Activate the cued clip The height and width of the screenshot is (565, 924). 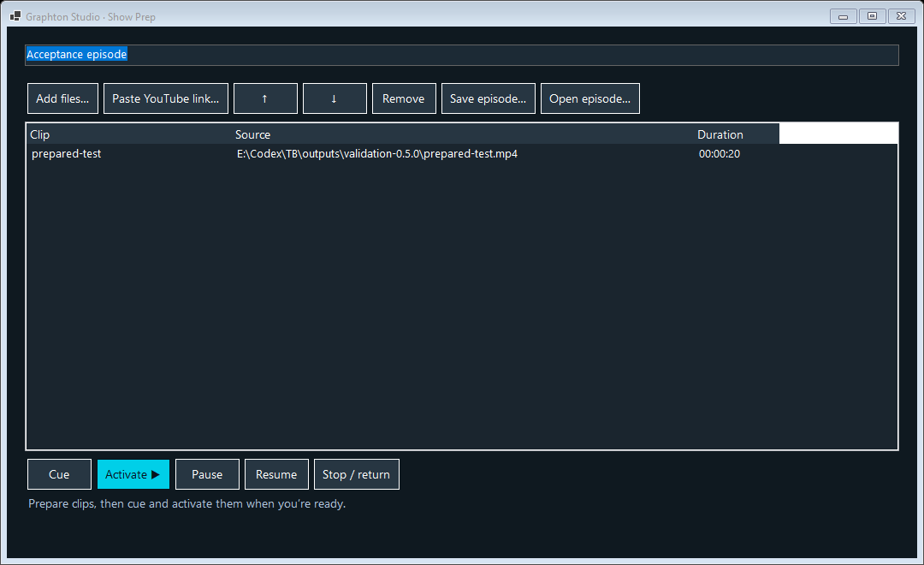133,474
